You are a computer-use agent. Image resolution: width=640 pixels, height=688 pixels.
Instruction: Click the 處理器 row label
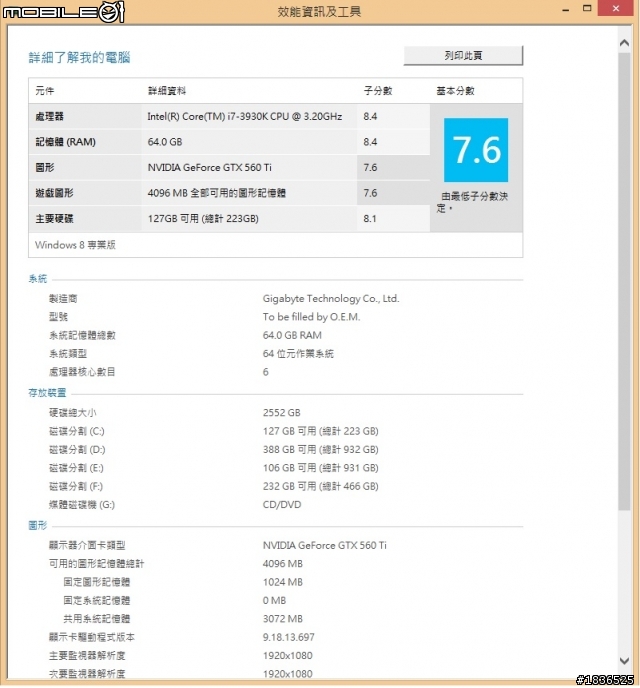coord(50,116)
